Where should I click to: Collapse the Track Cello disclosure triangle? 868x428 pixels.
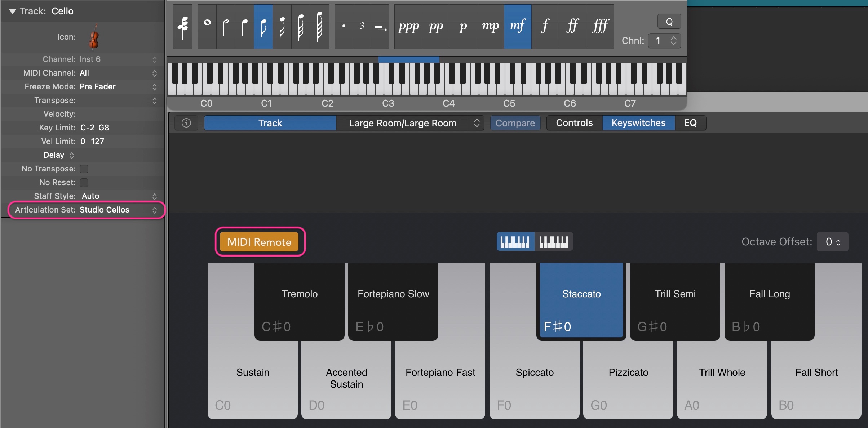(x=13, y=11)
